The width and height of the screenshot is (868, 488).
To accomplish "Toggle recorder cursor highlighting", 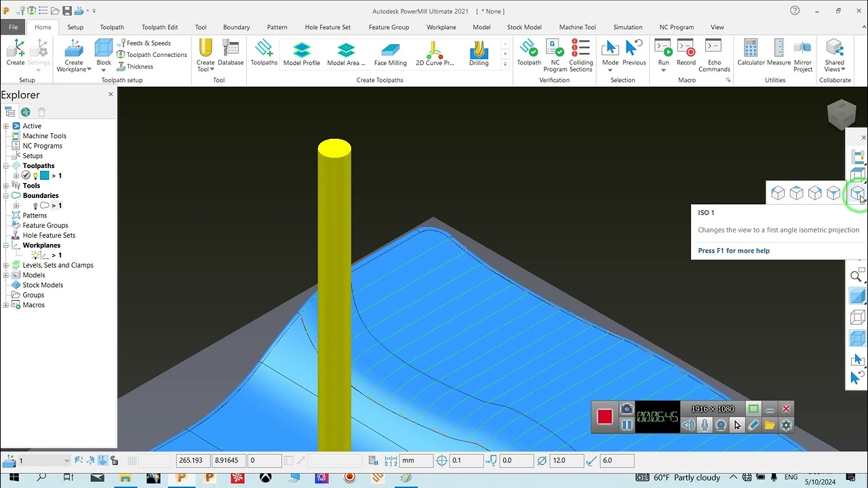I will click(737, 425).
